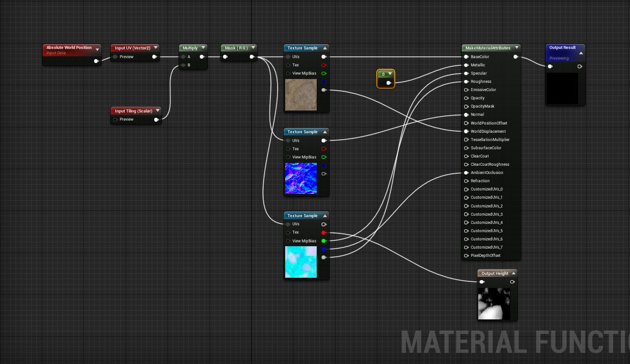Click the Refraction input pin
This screenshot has width=630, height=364.
pyautogui.click(x=466, y=181)
